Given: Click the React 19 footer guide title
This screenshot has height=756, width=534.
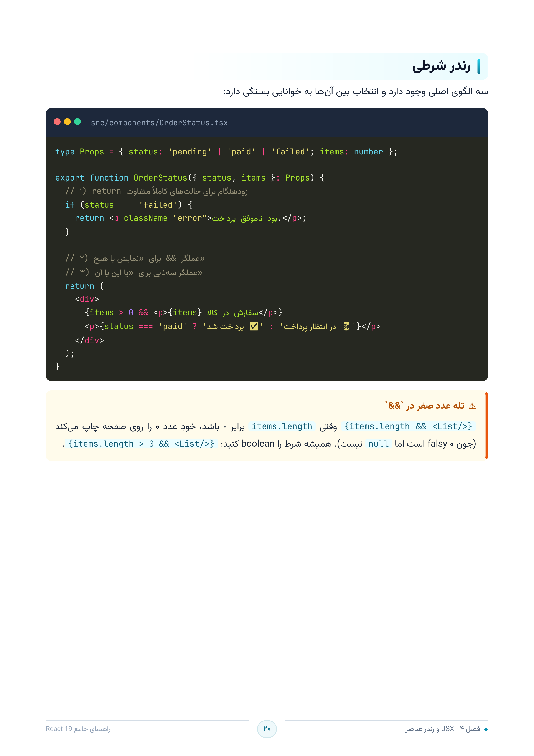Looking at the screenshot, I should [78, 729].
